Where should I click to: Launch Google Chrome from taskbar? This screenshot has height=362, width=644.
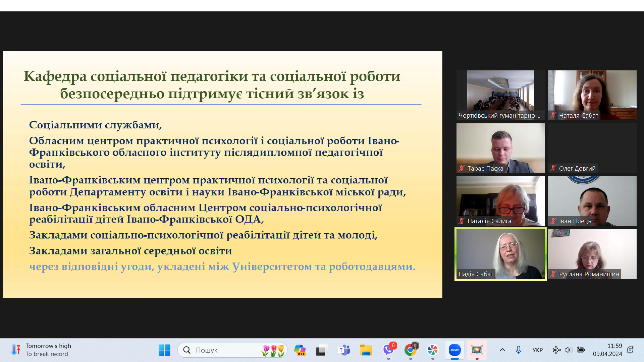tap(410, 350)
